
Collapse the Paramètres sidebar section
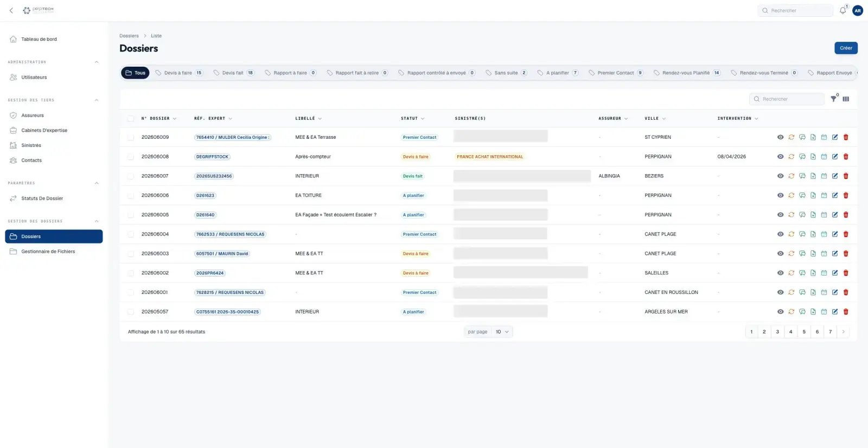97,183
